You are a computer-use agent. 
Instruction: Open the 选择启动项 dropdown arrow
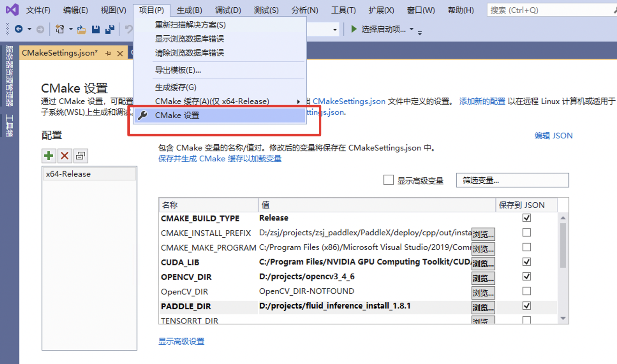[x=412, y=29]
